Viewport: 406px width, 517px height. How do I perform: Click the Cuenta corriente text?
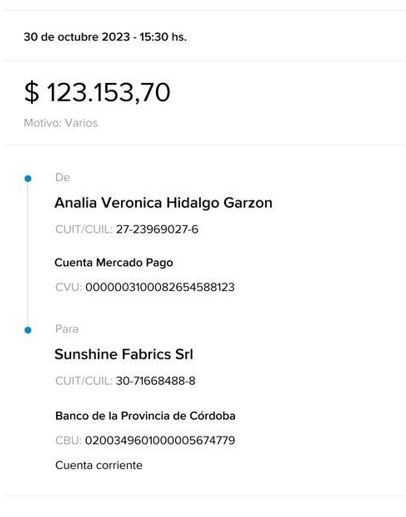tap(99, 465)
